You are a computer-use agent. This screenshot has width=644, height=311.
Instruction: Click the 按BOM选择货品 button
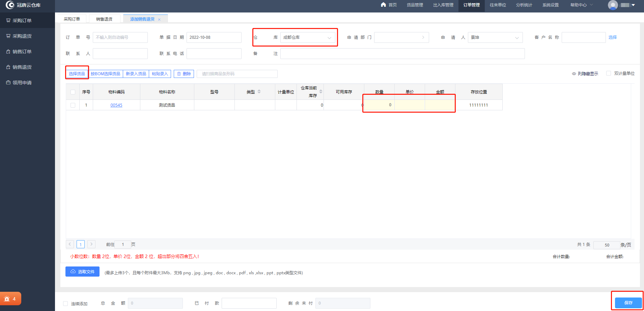[105, 74]
